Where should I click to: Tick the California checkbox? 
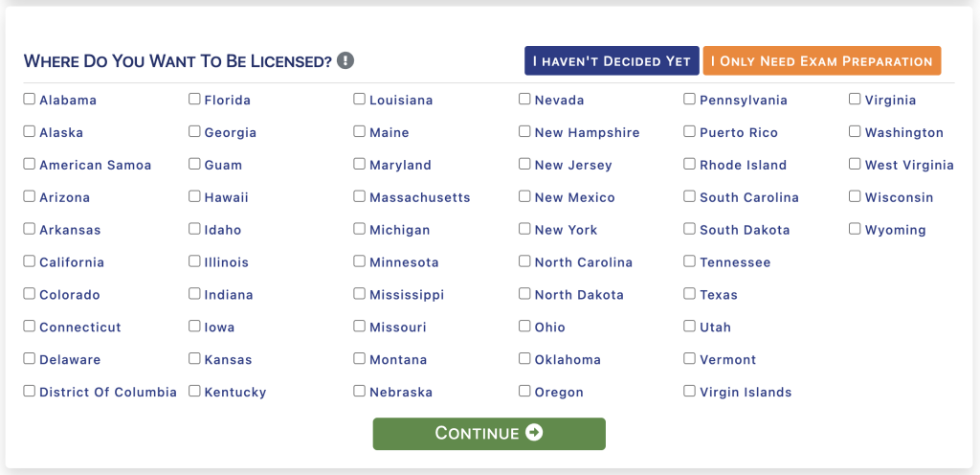[x=30, y=261]
